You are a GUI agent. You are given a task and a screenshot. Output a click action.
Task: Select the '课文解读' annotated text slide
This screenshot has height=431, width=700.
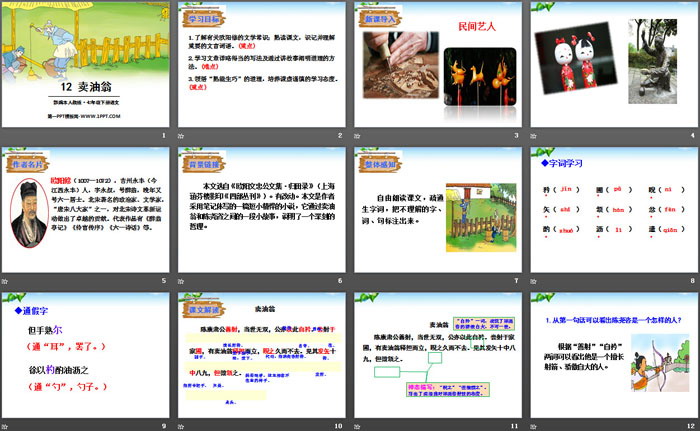tap(262, 356)
